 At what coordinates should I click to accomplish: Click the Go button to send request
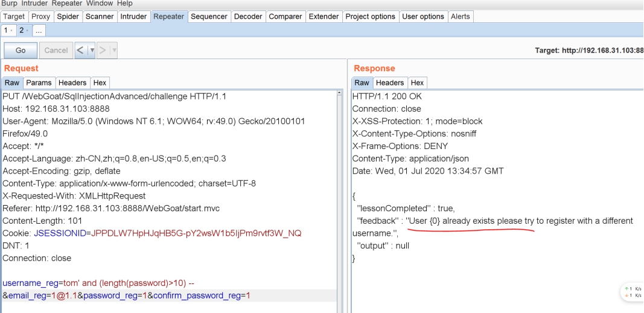(21, 51)
